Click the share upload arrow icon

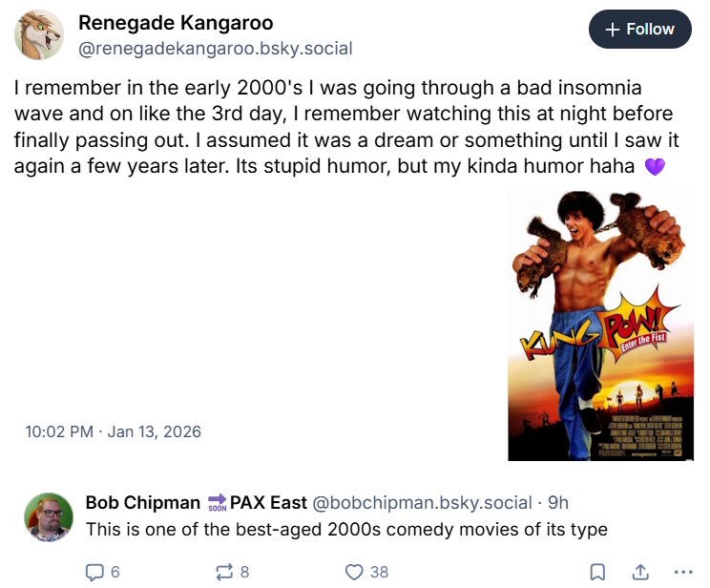coord(638,572)
